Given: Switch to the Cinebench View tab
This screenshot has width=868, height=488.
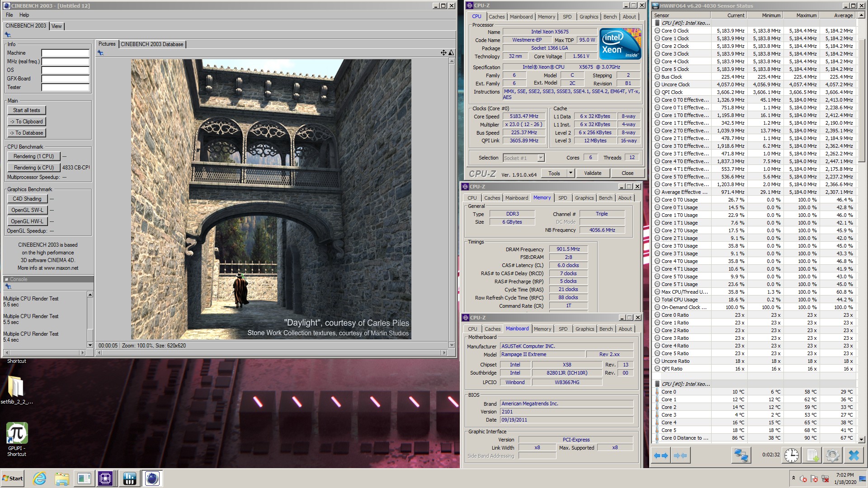Looking at the screenshot, I should tap(57, 26).
